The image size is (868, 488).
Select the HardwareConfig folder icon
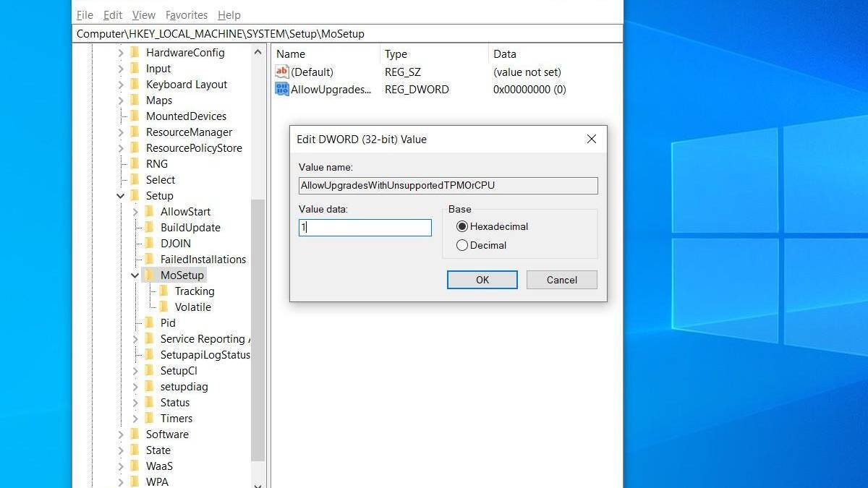coord(135,52)
